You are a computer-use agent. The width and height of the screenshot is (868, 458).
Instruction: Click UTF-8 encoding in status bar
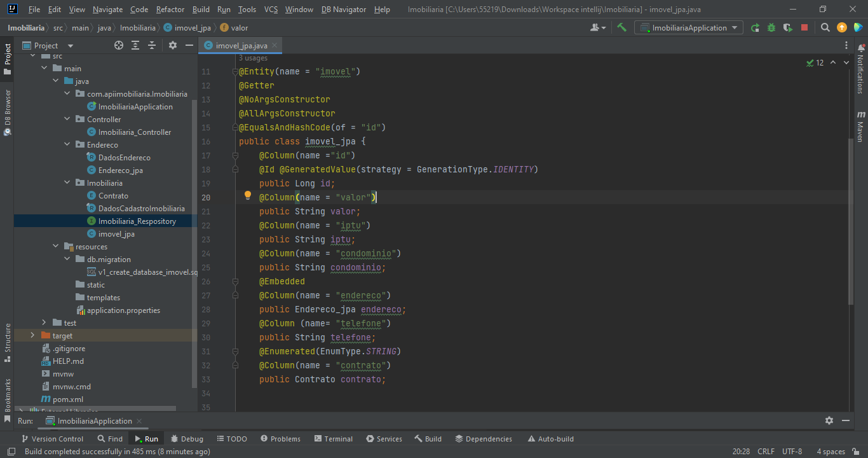(792, 452)
